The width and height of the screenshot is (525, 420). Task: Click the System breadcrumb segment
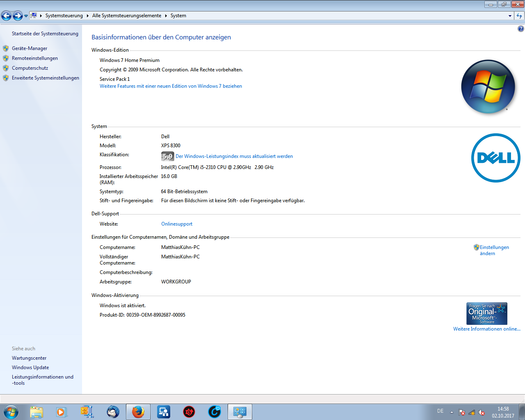178,16
